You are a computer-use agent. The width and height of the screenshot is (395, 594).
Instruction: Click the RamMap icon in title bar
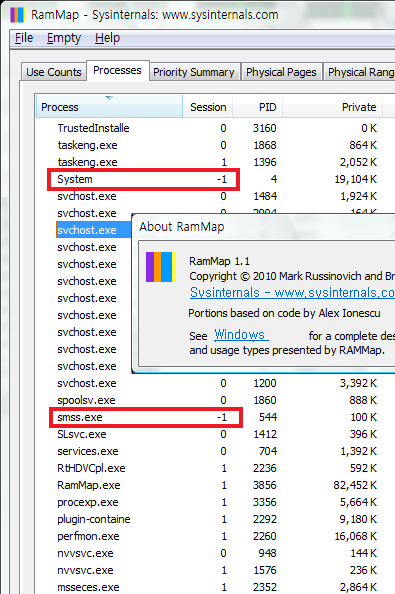tap(17, 15)
